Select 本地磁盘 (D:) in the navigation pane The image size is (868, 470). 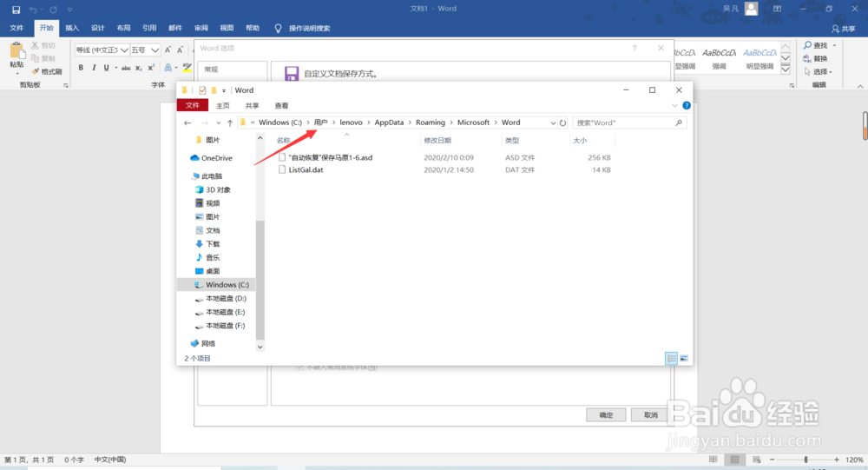click(226, 298)
